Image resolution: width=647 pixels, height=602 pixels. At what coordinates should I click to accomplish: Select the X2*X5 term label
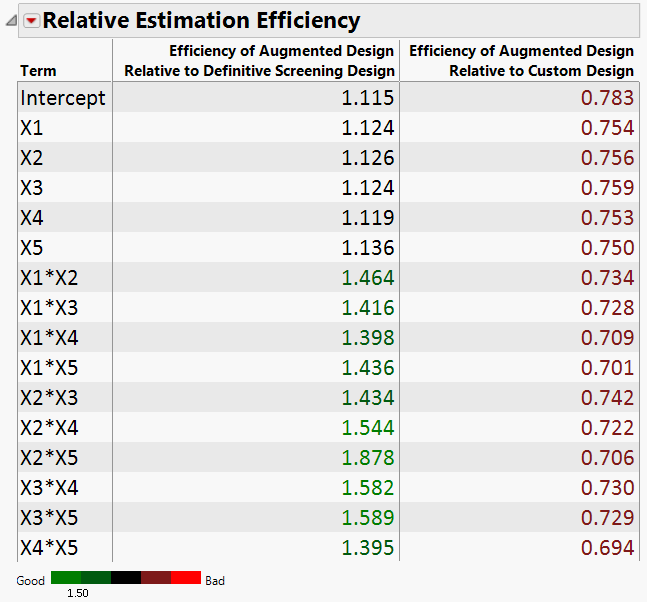click(48, 458)
